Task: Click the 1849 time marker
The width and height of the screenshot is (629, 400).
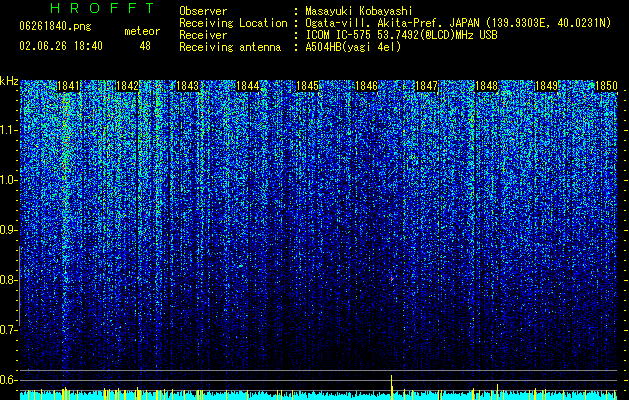Action: click(x=546, y=86)
